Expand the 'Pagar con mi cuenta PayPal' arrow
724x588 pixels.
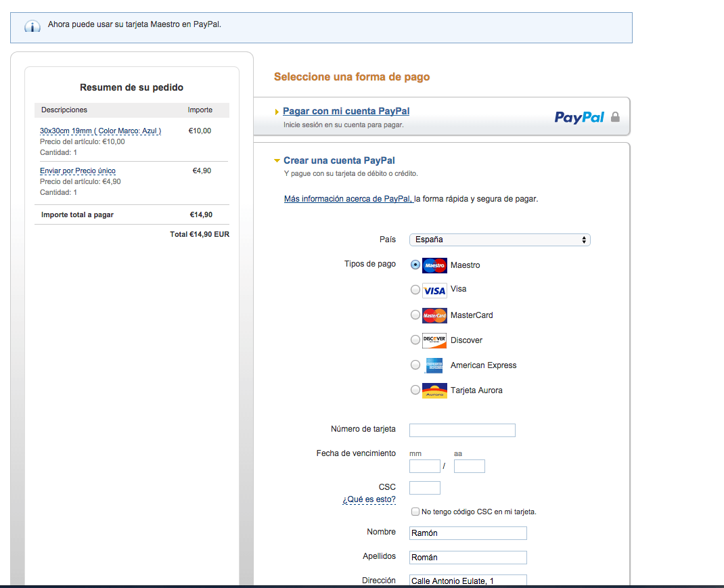coord(277,112)
